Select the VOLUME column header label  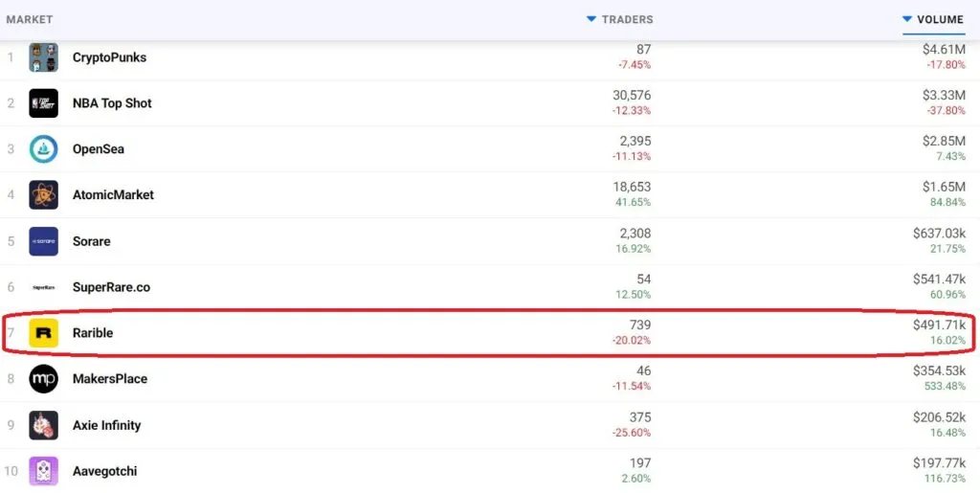coord(941,19)
